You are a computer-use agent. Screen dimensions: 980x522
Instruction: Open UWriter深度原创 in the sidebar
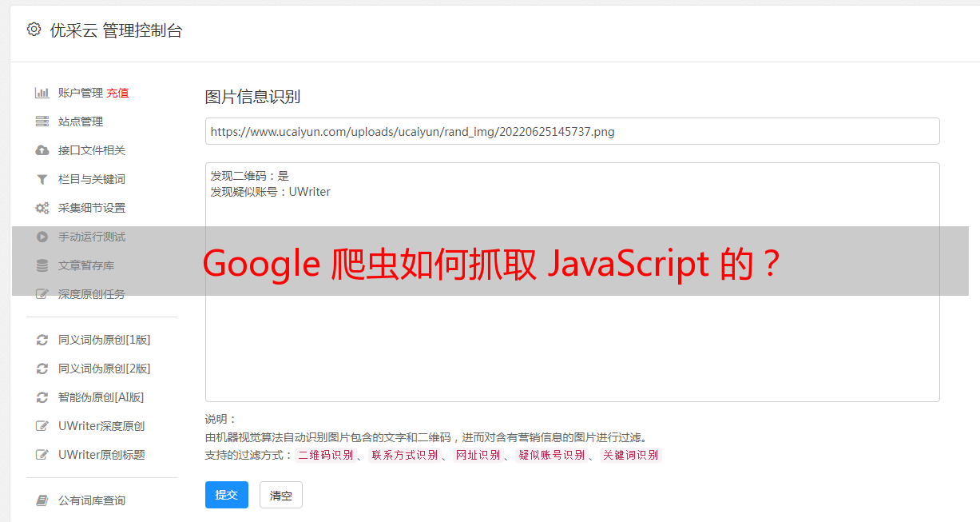(101, 426)
